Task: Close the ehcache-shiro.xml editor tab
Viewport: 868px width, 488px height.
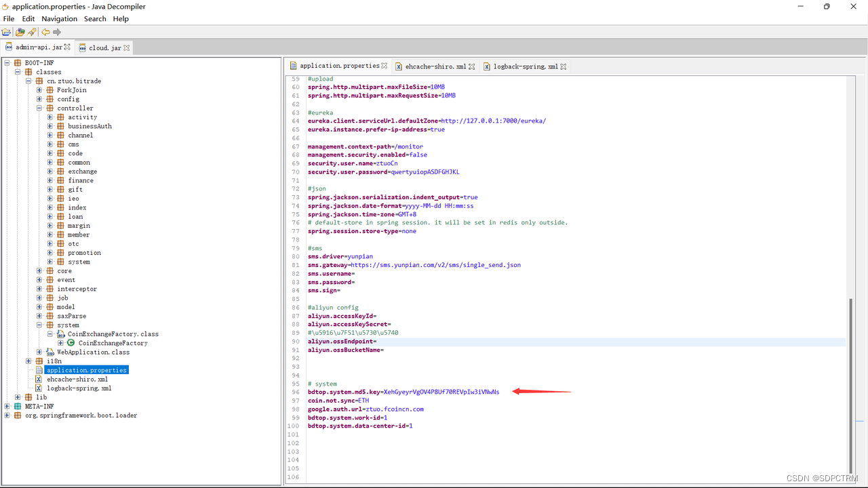Action: (471, 66)
